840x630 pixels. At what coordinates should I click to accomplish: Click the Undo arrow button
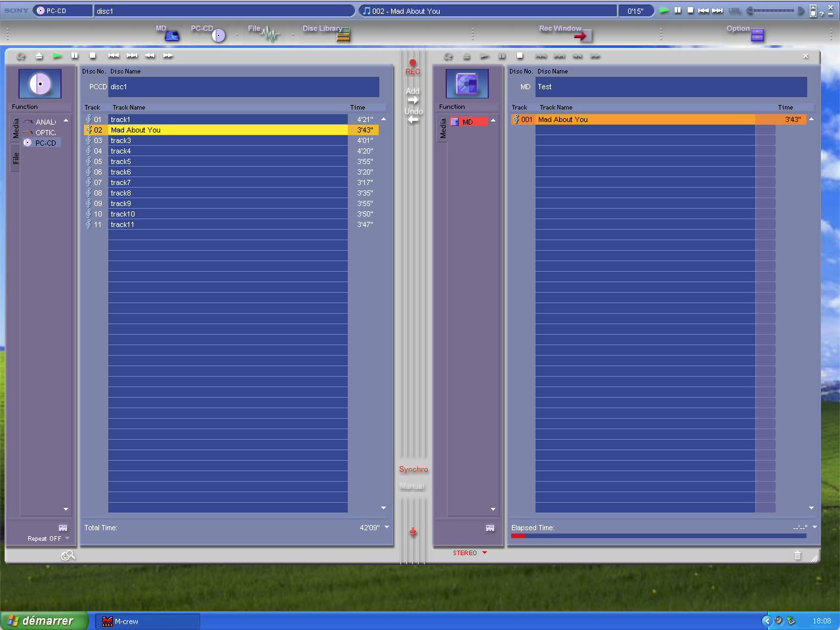click(x=413, y=115)
